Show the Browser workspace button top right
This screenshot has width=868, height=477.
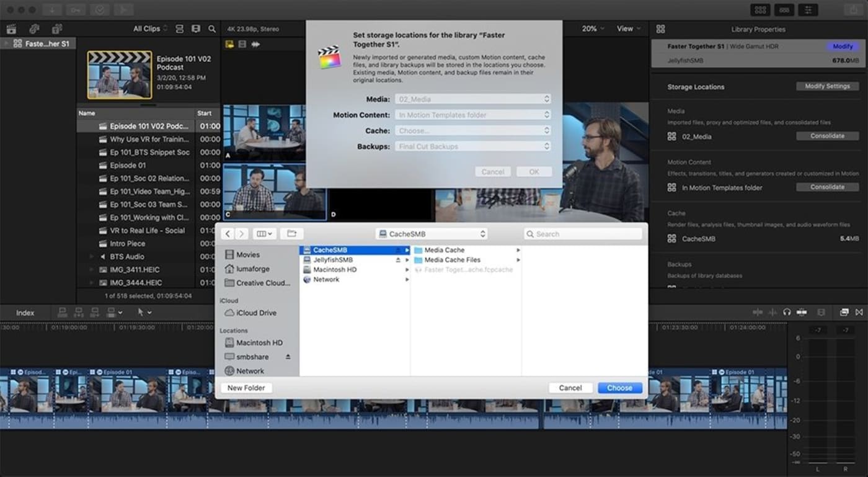point(760,10)
